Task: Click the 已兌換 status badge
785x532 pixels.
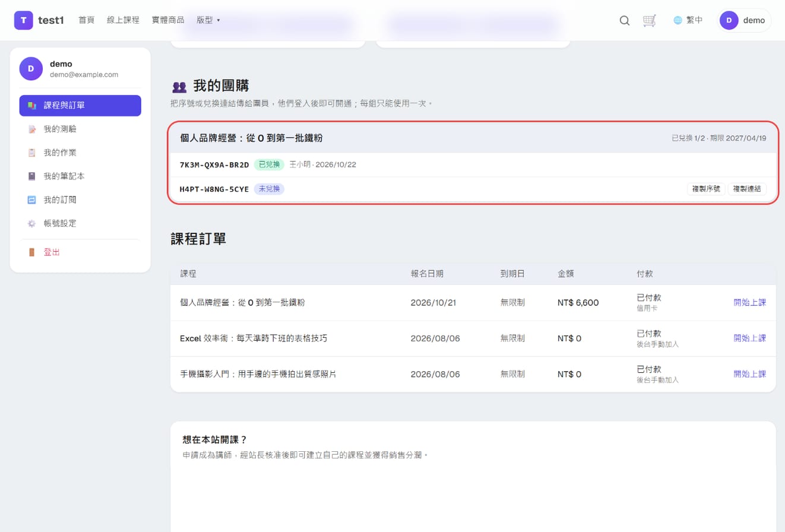Action: click(x=269, y=164)
